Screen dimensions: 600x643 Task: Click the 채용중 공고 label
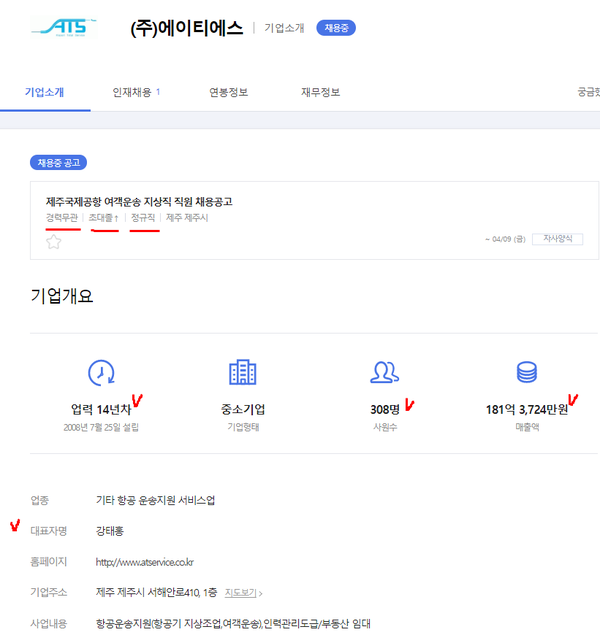pos(58,163)
